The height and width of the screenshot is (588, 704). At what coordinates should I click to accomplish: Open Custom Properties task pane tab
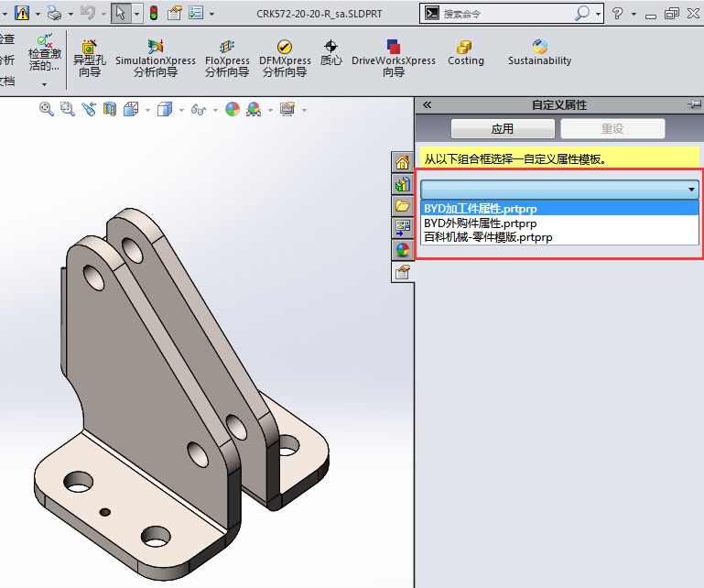[402, 272]
